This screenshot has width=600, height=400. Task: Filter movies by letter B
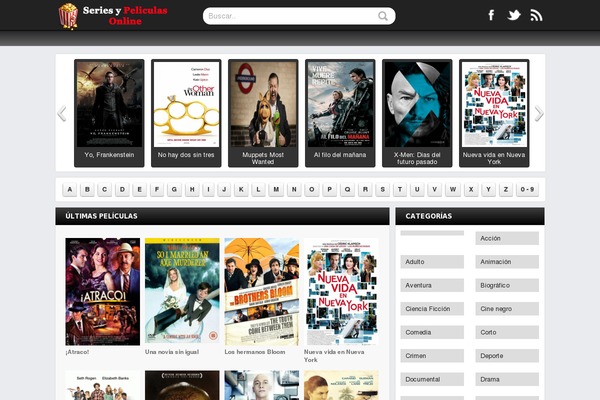pos(87,189)
